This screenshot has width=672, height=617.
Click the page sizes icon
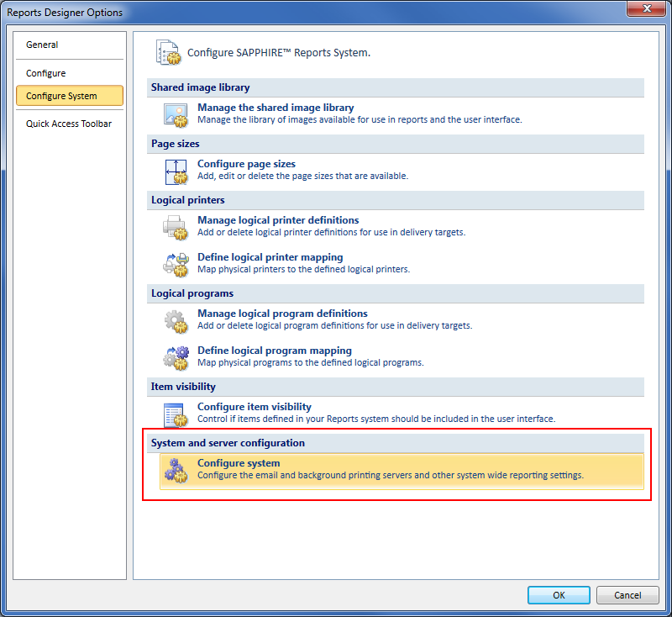pos(176,172)
